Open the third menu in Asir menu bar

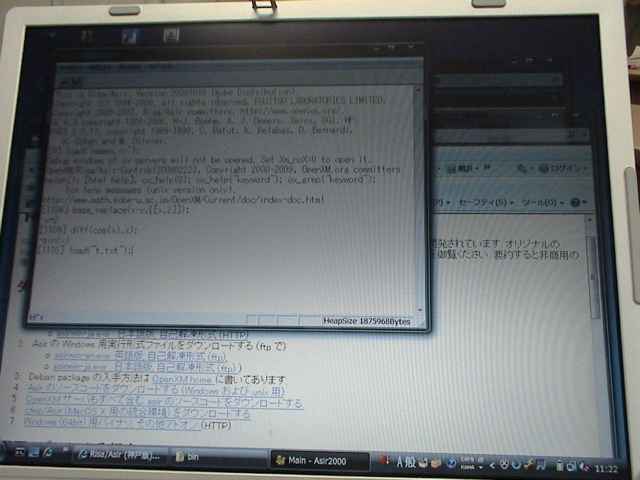(130, 67)
